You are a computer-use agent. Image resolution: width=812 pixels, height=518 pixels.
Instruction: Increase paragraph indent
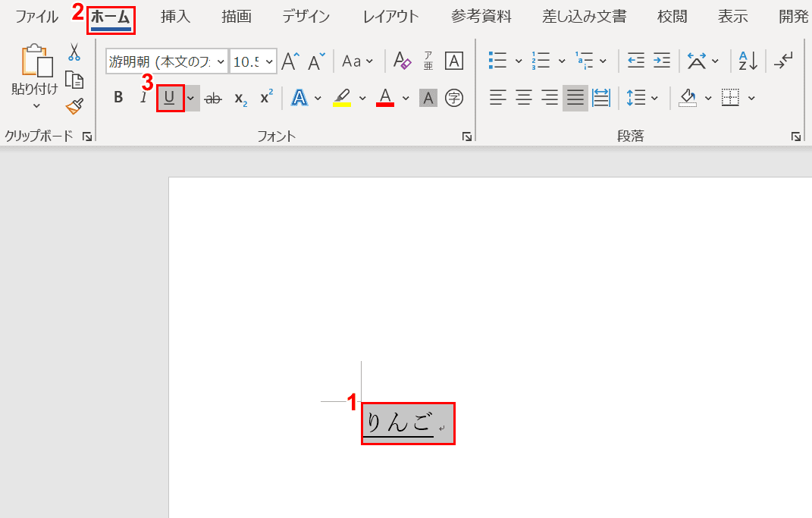click(662, 61)
